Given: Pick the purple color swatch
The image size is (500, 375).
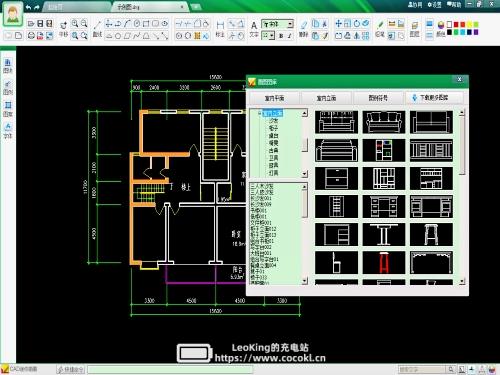Looking at the screenshot, I should click(x=476, y=32).
